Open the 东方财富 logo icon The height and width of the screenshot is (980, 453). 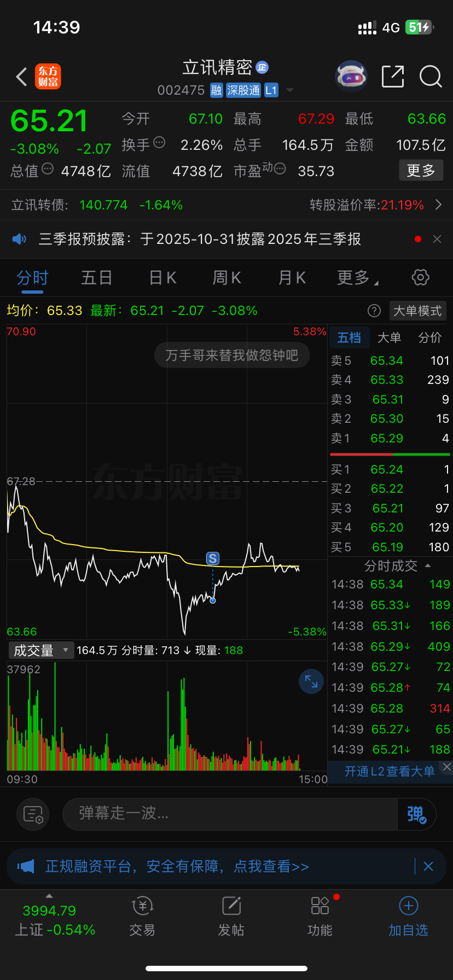click(48, 77)
